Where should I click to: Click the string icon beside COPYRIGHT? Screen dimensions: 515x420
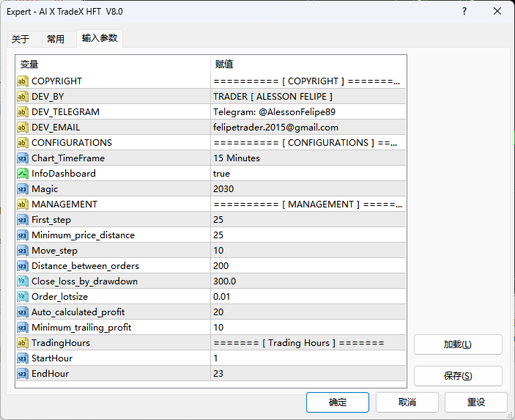pyautogui.click(x=23, y=81)
